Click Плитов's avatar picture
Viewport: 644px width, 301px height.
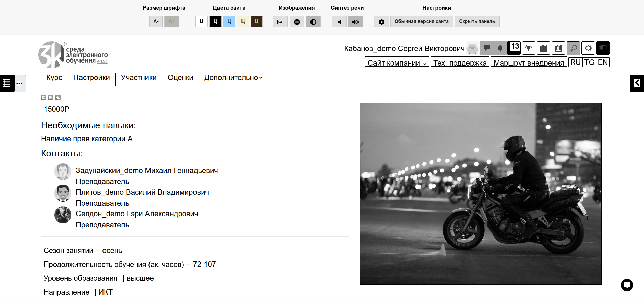[63, 193]
